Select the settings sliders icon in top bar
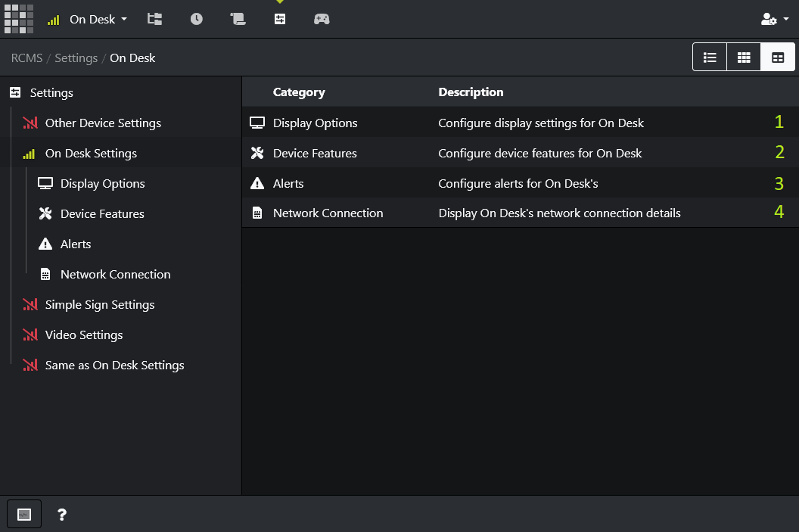 [x=280, y=20]
